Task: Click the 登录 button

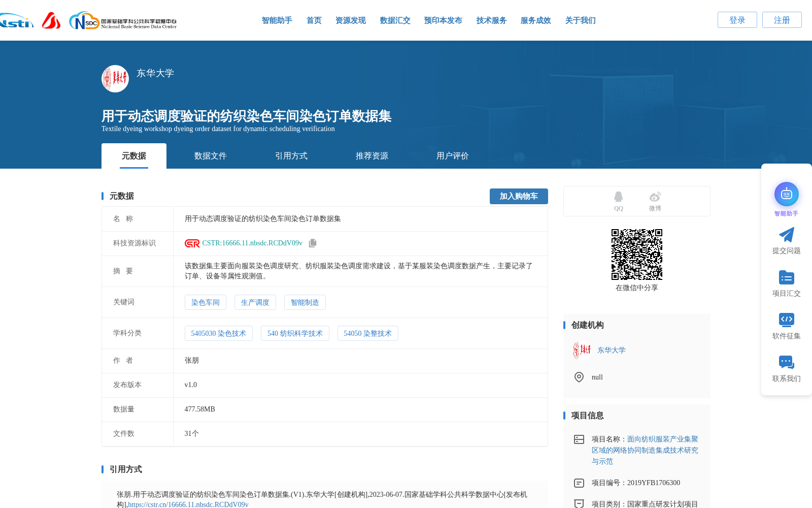Action: point(737,20)
